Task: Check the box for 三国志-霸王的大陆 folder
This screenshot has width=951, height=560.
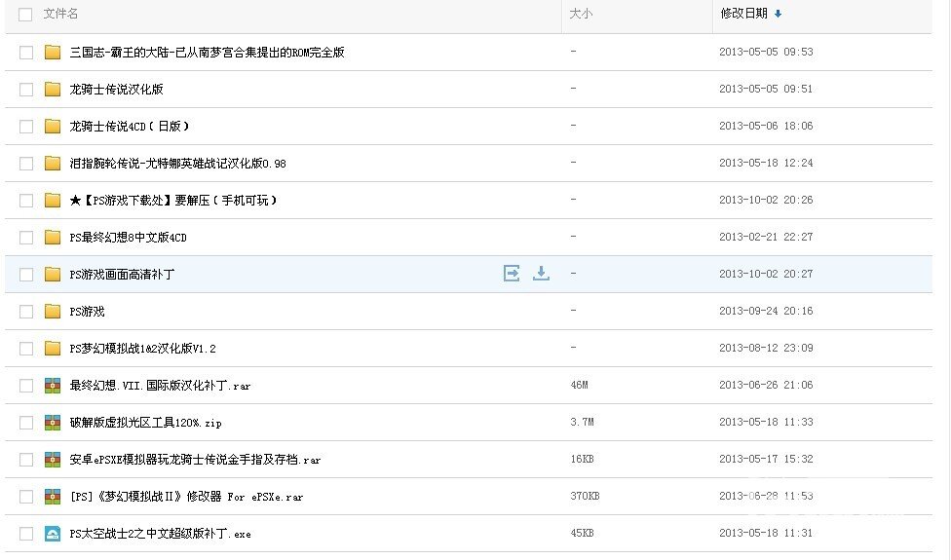Action: pyautogui.click(x=26, y=53)
